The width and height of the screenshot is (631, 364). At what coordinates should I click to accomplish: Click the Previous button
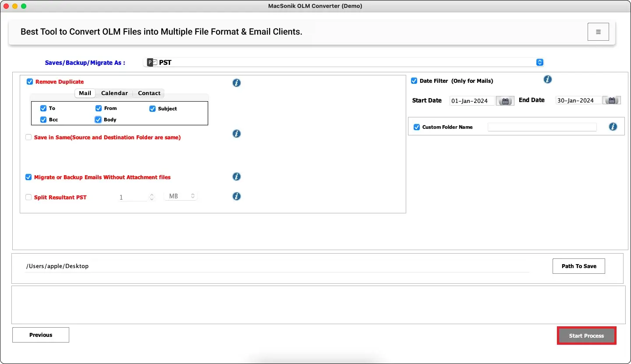41,335
